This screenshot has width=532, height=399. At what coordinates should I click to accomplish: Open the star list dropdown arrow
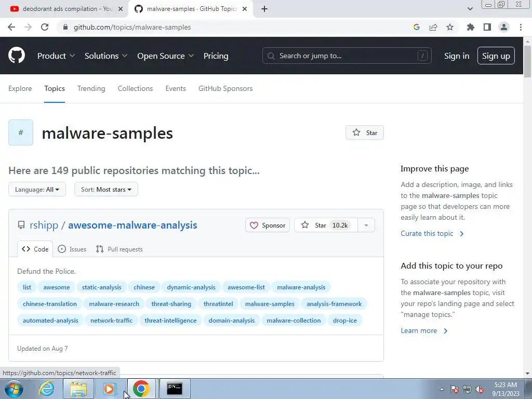point(366,225)
